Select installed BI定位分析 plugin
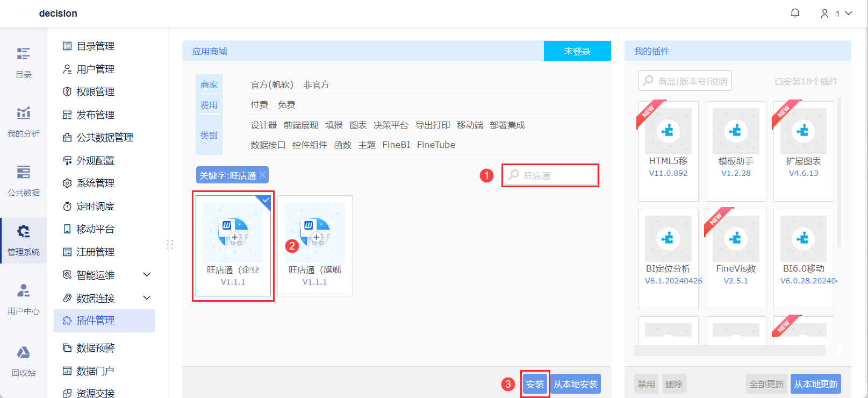868x398 pixels. (x=668, y=259)
